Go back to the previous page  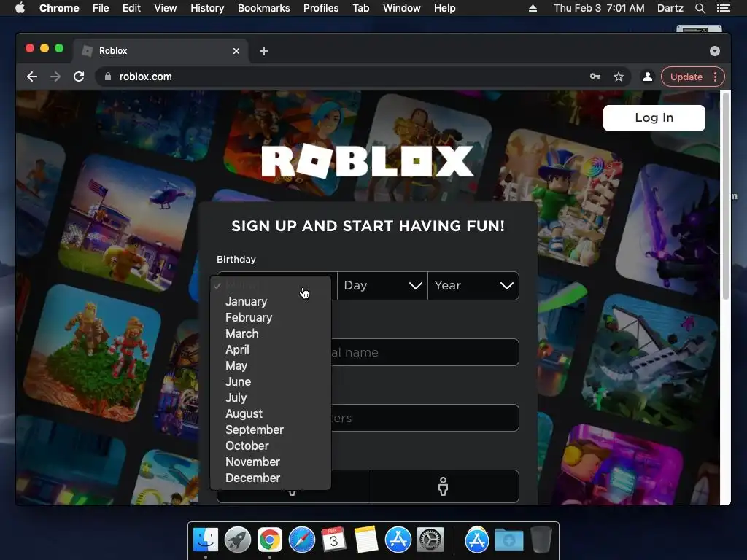(32, 77)
